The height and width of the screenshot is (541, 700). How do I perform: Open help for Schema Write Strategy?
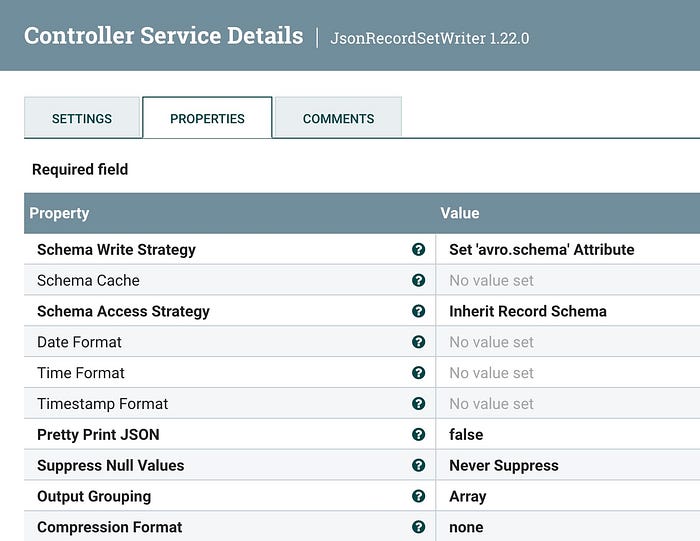(x=418, y=250)
